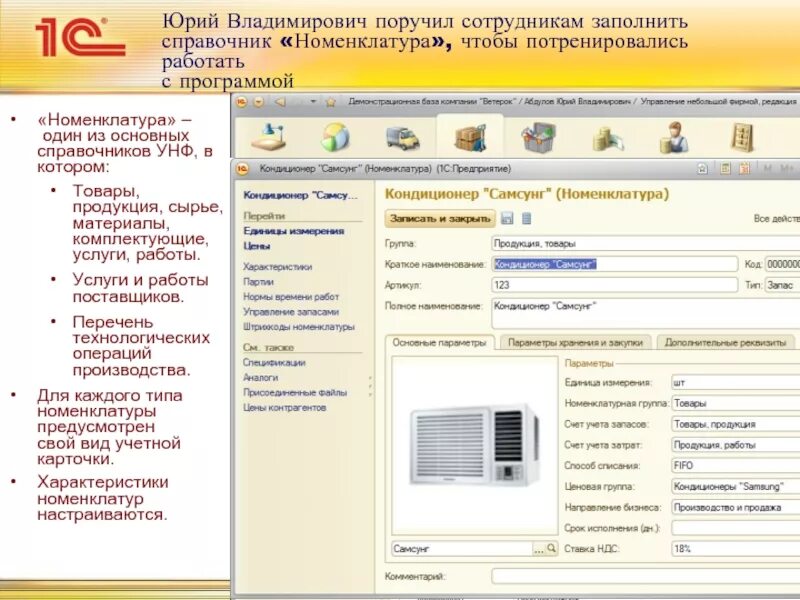The height and width of the screenshot is (600, 800).
Task: Click the air conditioner product image
Action: pyautogui.click(x=474, y=445)
